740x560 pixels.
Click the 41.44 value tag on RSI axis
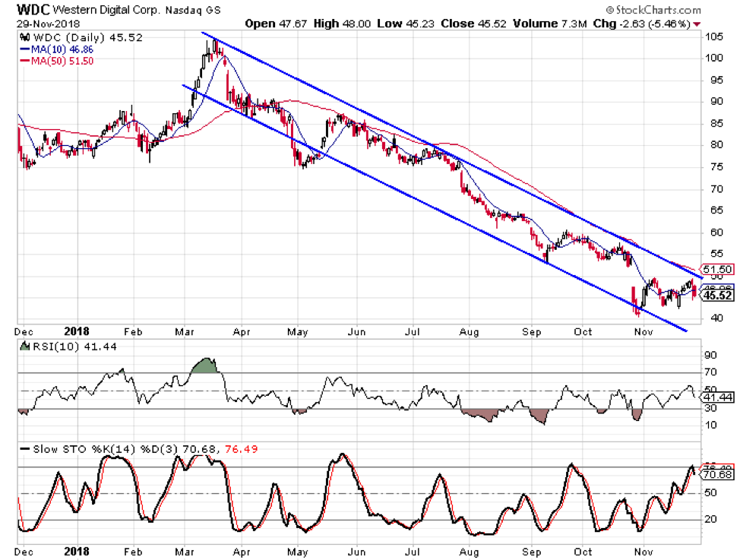coord(718,397)
